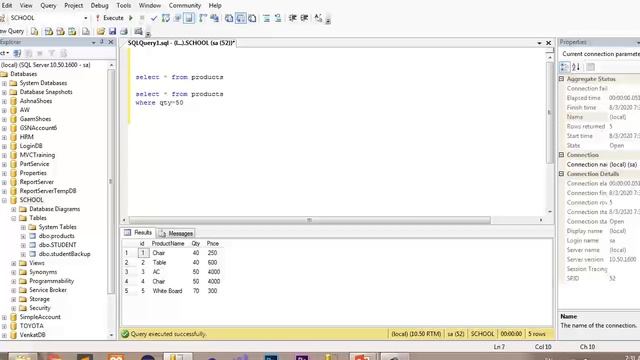Select the ReportServerTempDB database
640x360 pixels.
coord(48,191)
